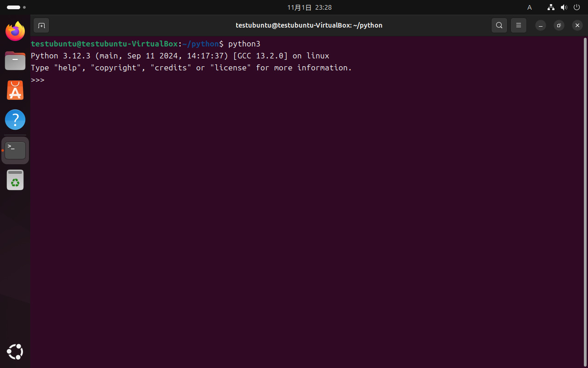This screenshot has width=588, height=368.
Task: Click the workspace indicator pill
Action: [x=13, y=7]
